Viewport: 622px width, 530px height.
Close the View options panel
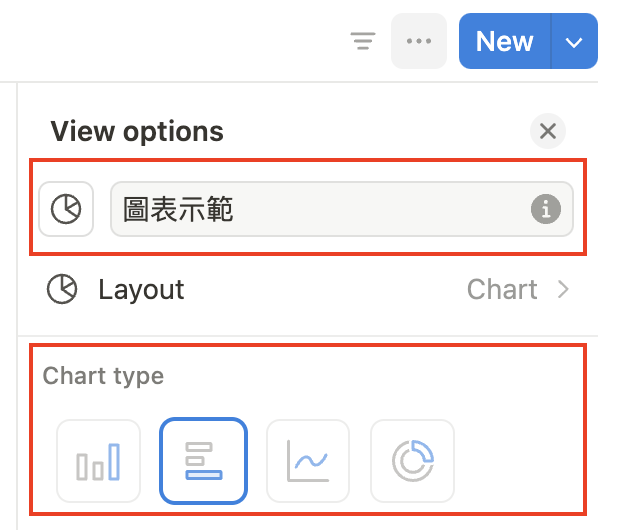(547, 130)
